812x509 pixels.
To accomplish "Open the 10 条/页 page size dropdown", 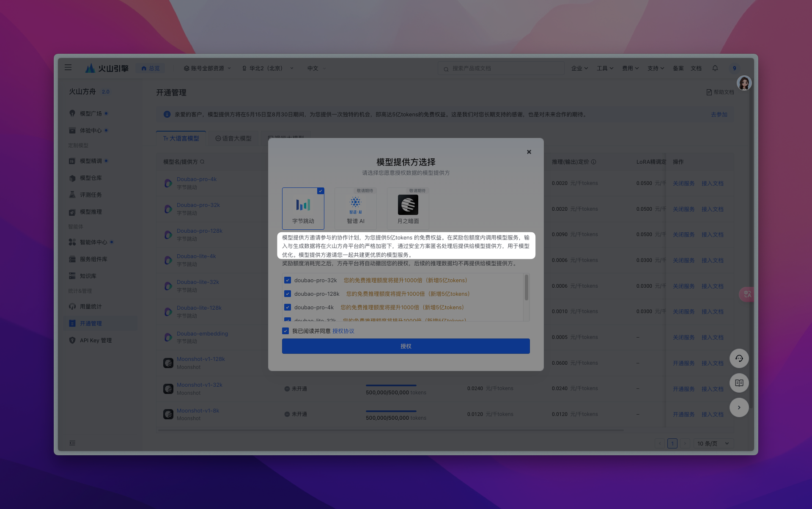I will pyautogui.click(x=713, y=443).
